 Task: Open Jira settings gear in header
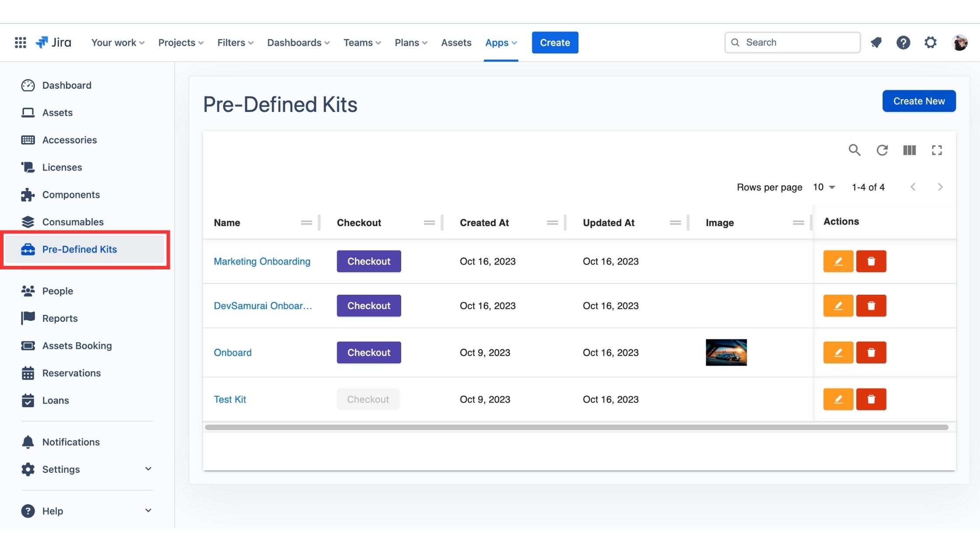click(x=930, y=42)
